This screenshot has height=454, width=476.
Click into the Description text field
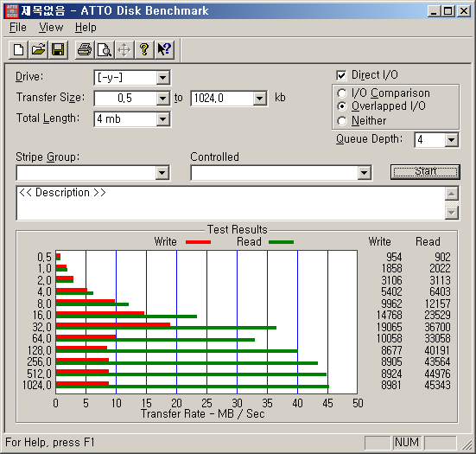point(231,203)
